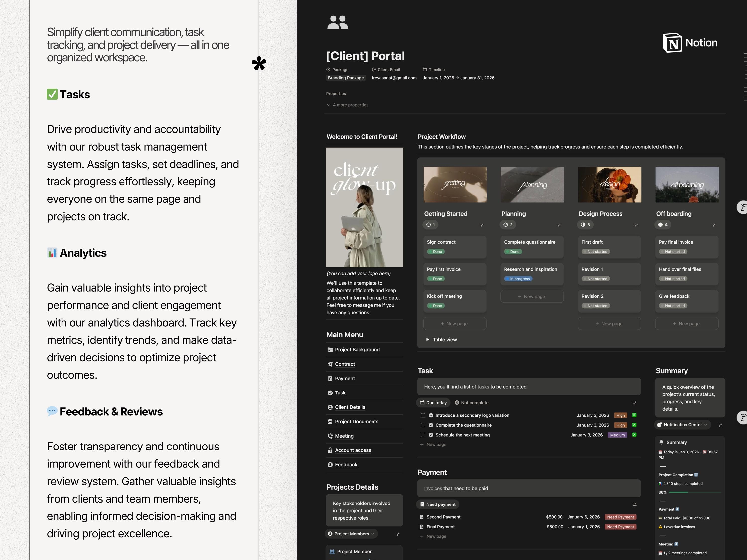Open filter settings icon in Planning column
This screenshot has height=560, width=747.
pyautogui.click(x=559, y=225)
